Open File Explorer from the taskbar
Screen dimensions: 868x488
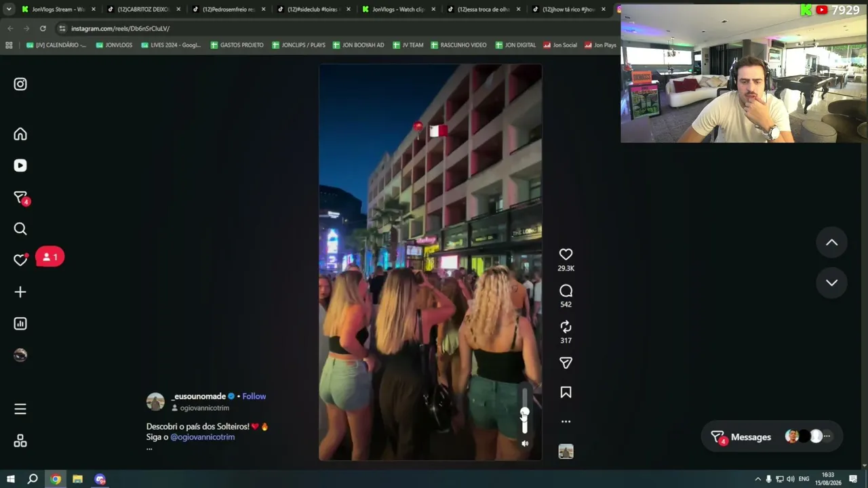point(78,479)
